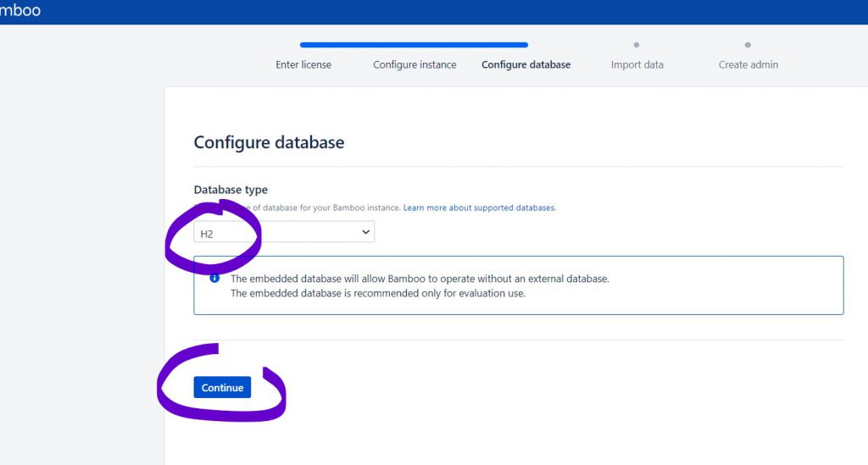Click the dot above Import data step
Viewport: 868px width, 465px height.
click(x=637, y=45)
